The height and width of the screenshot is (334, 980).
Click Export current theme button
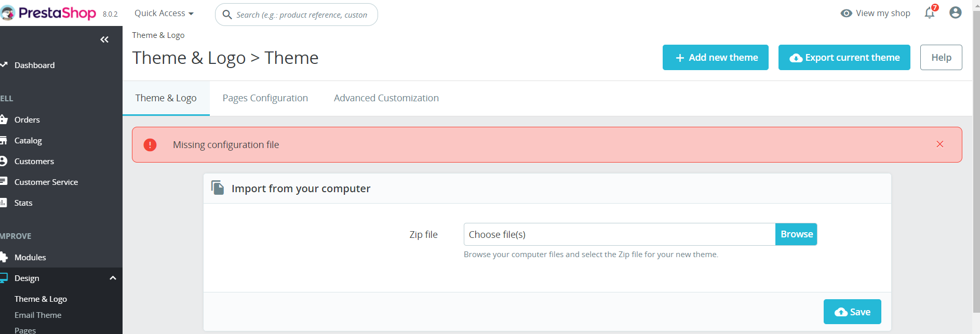tap(844, 58)
